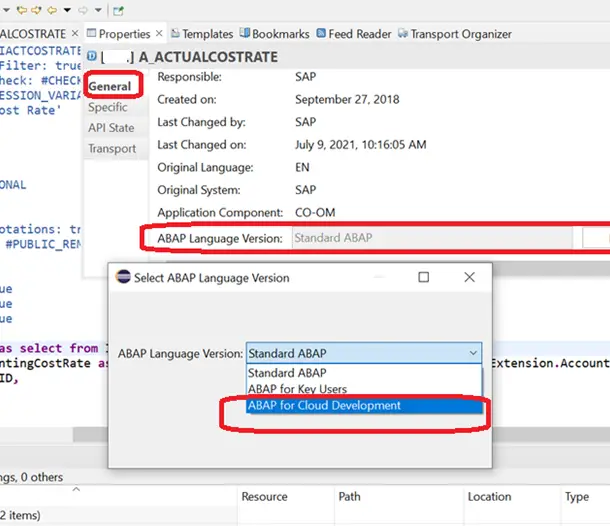
Task: Open the Forward history dropdown arrow
Action: (98, 10)
